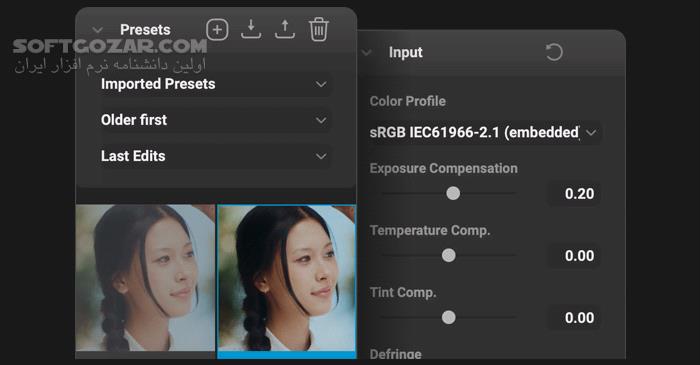Viewport: 700px width, 365px height.
Task: Click the Tint Comp. label
Action: 403,292
